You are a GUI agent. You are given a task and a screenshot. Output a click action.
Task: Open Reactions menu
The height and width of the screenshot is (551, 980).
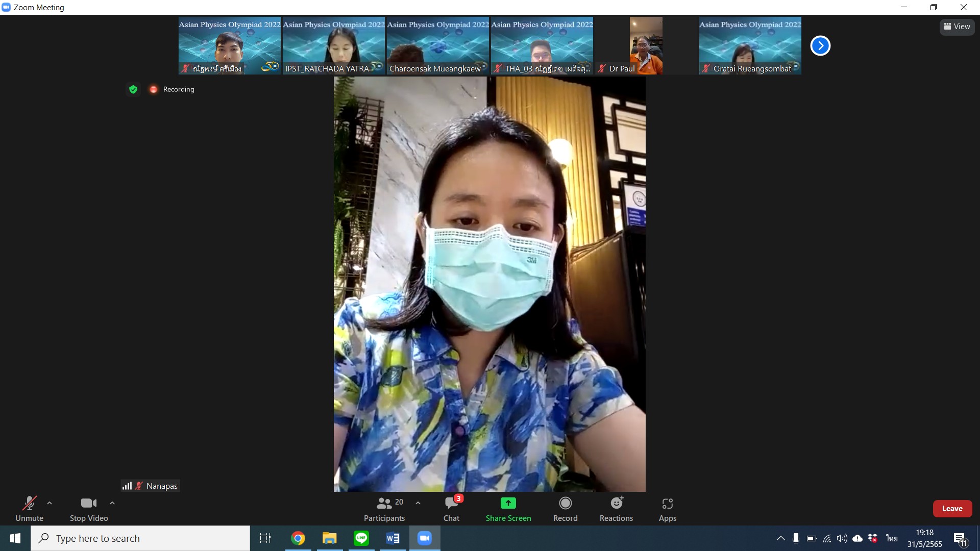point(617,509)
